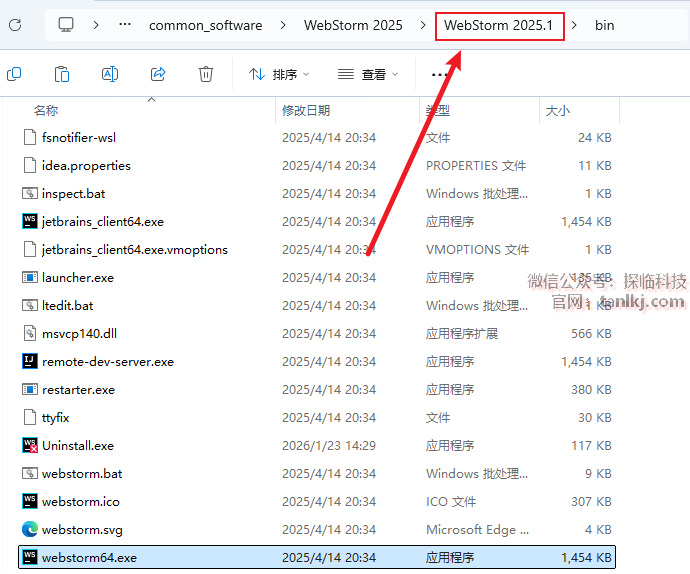Select the idea.properties file icon
The width and height of the screenshot is (690, 574).
coord(30,166)
